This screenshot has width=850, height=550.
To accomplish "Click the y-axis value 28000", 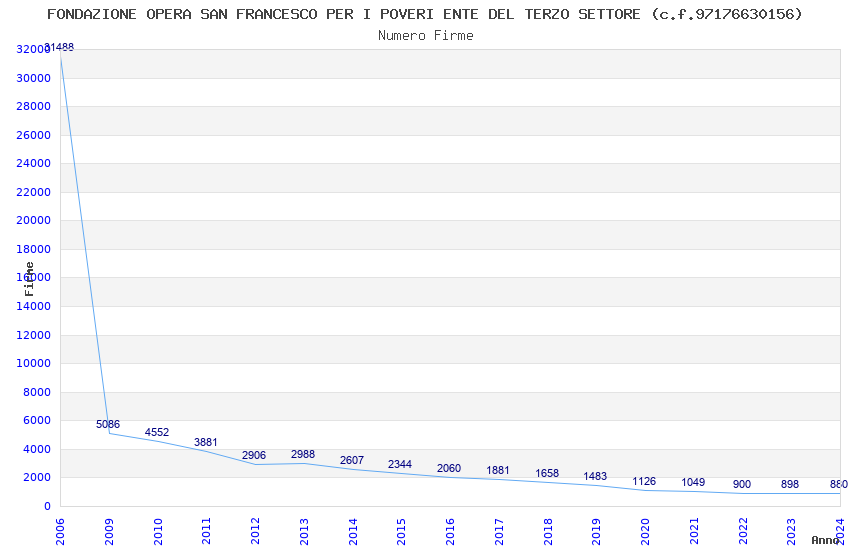I will click(34, 106).
